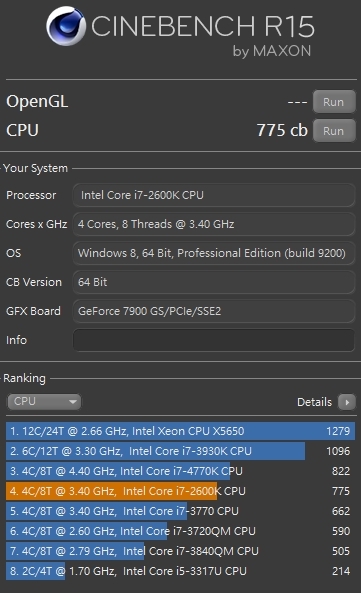Select the highlighted orange i7-2600K result

click(180, 491)
